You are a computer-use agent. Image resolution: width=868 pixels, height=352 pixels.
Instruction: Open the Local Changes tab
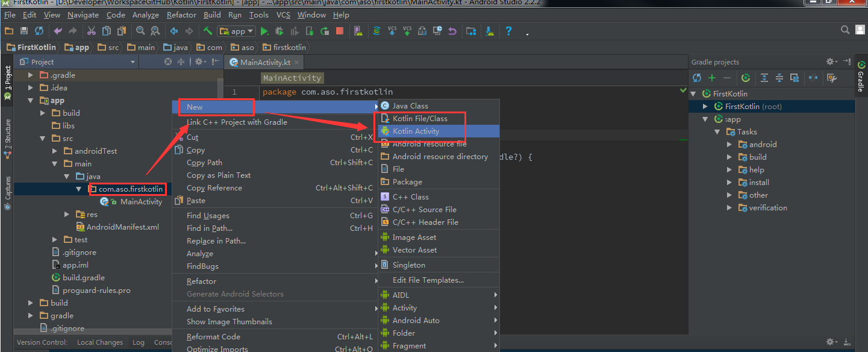click(100, 342)
